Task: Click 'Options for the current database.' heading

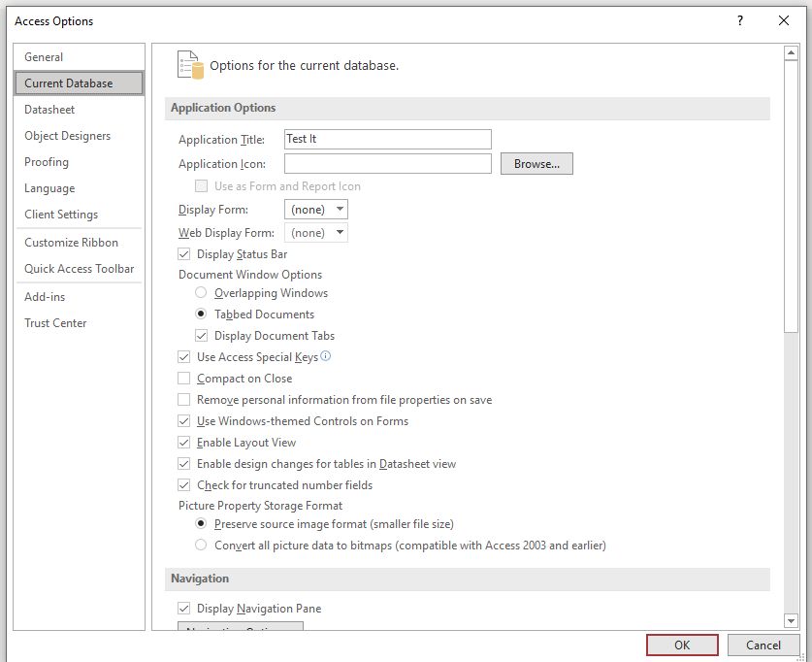Action: pos(304,66)
